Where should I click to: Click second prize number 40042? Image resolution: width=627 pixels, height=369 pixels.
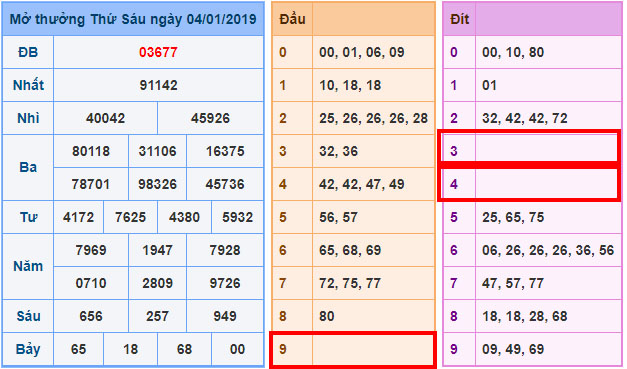(106, 118)
